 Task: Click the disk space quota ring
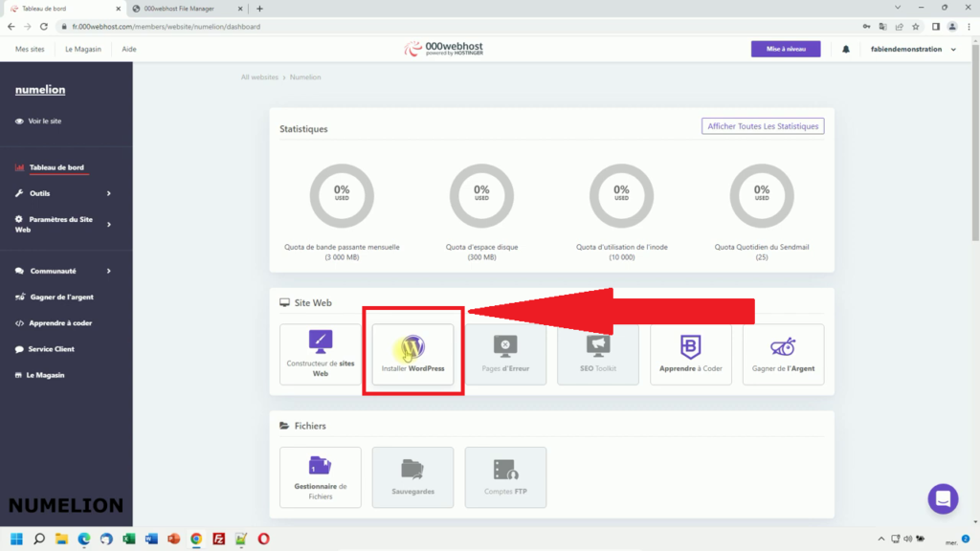pyautogui.click(x=481, y=195)
